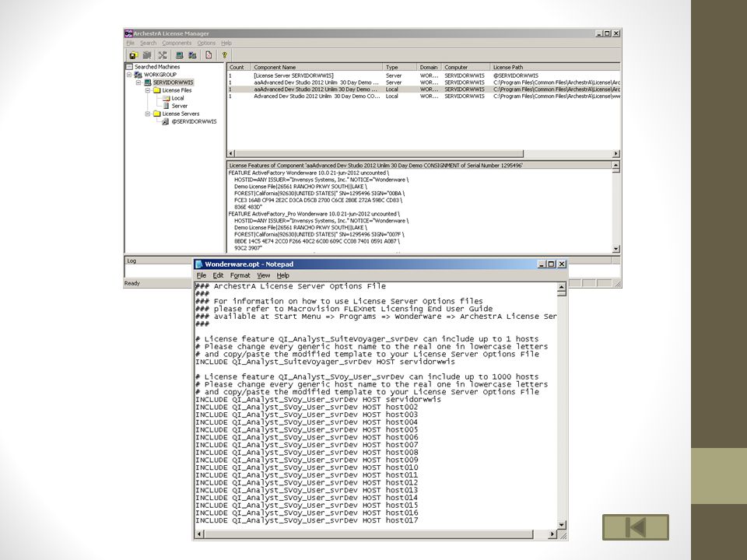The height and width of the screenshot is (560, 747).
Task: Sort by Domain column header
Action: coord(430,67)
